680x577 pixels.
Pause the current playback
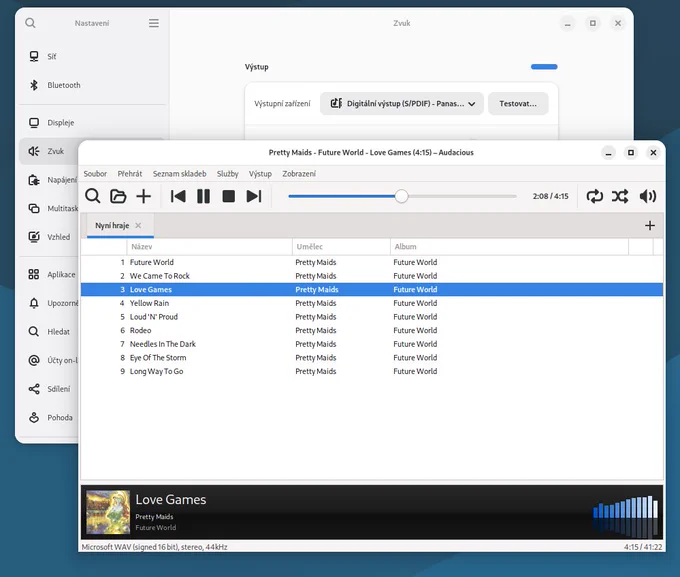[x=203, y=196]
